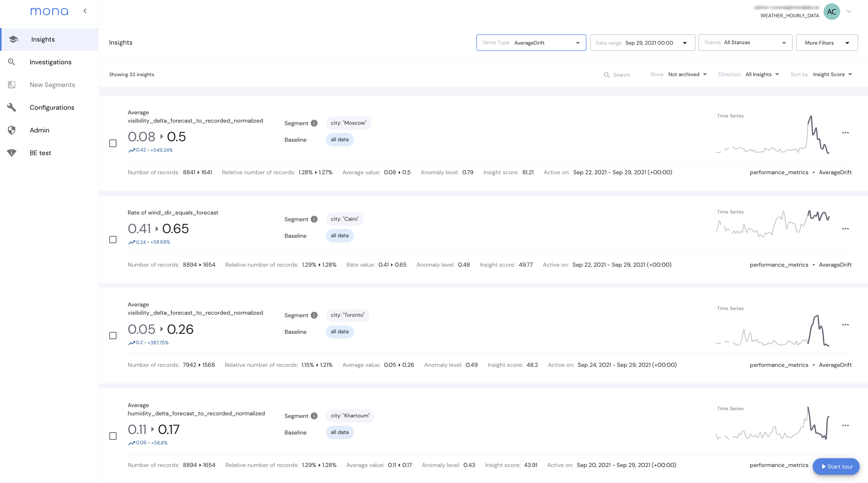
Task: Open three-dot menu for Cairo insight
Action: [x=846, y=229]
